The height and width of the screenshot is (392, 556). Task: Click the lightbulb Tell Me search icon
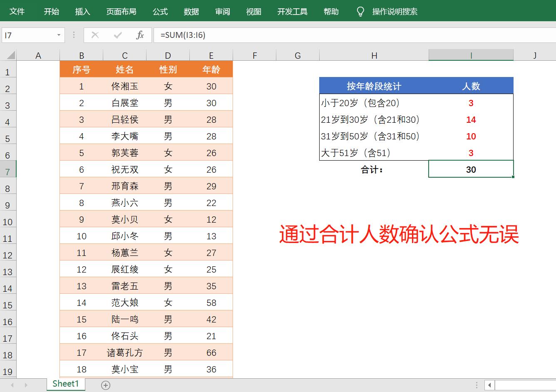pos(360,11)
